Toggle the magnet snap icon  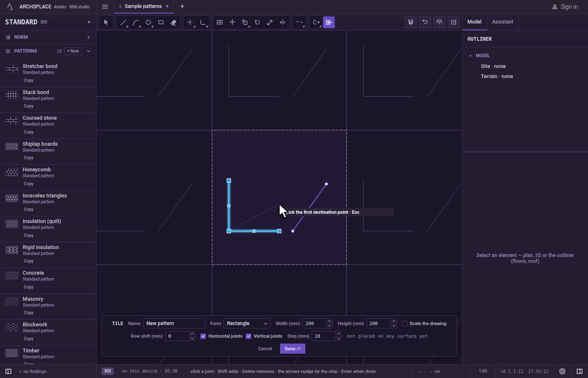pyautogui.click(x=411, y=22)
